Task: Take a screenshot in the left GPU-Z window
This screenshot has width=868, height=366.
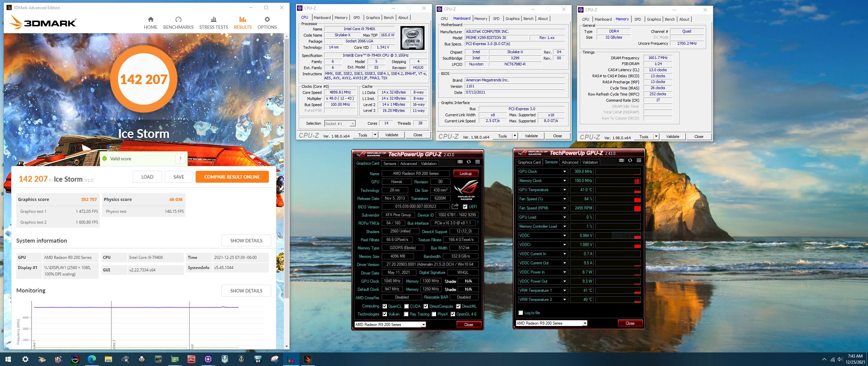Action: pyautogui.click(x=460, y=162)
